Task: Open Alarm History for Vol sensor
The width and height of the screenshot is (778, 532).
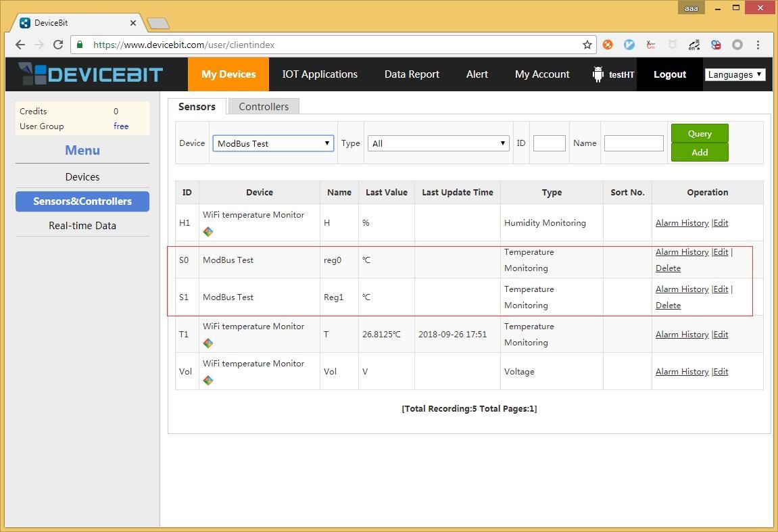Action: 682,372
